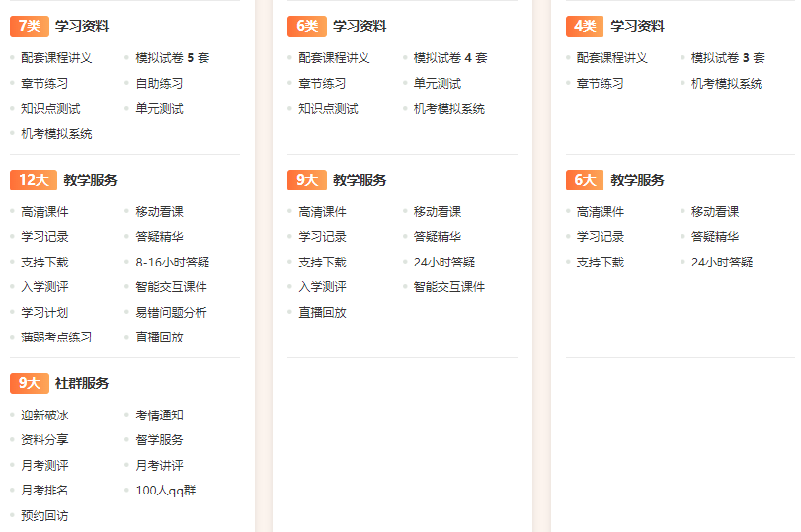This screenshot has height=532, width=801.
Task: Select the "12大" 教学服务 badge
Action: tap(33, 180)
